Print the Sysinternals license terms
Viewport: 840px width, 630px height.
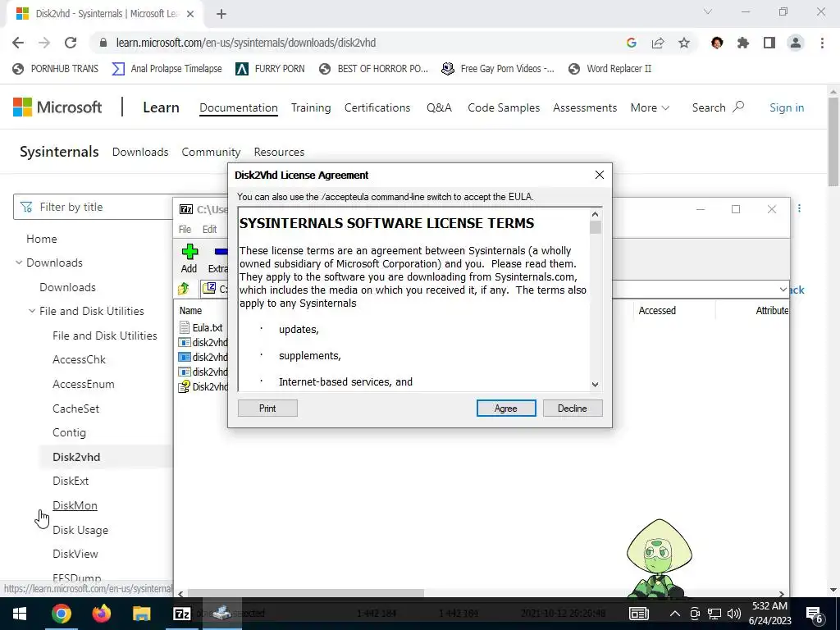pyautogui.click(x=267, y=409)
